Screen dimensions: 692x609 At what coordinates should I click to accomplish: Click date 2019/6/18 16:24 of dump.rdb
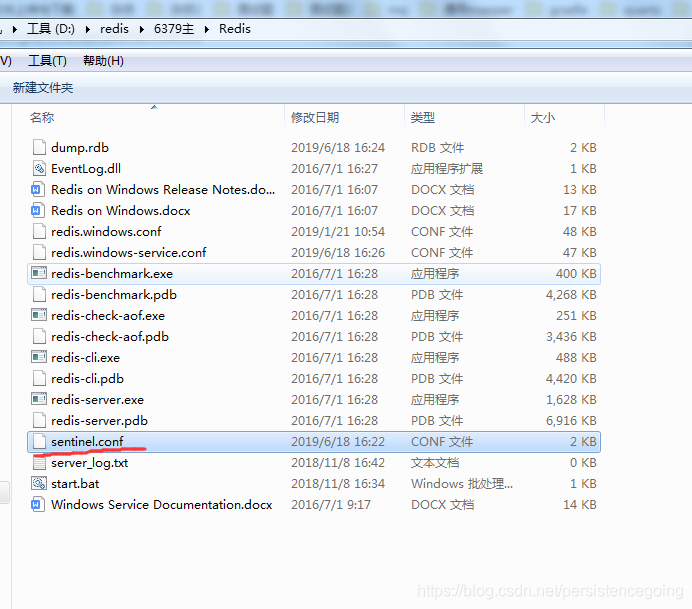(x=338, y=147)
